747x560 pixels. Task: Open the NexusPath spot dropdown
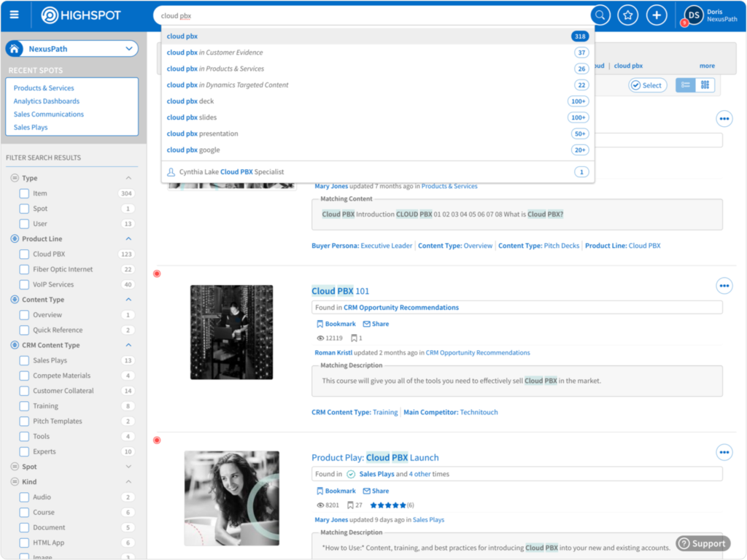(71, 49)
